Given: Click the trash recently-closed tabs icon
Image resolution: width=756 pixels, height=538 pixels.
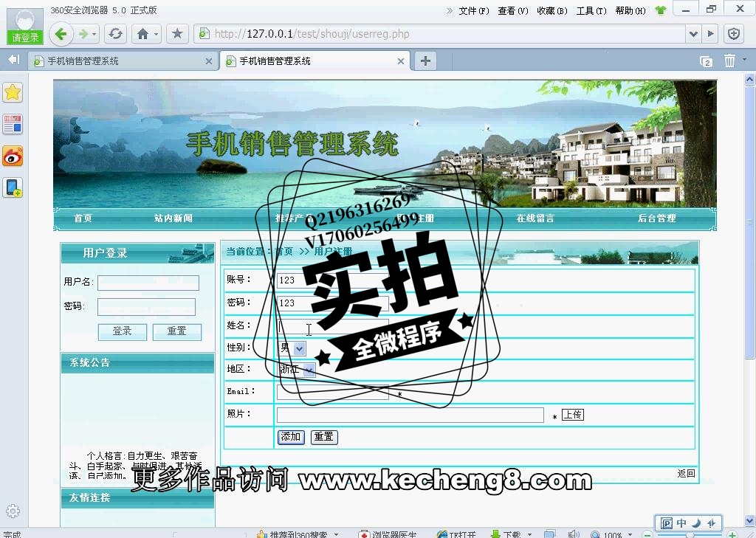Looking at the screenshot, I should click(729, 61).
